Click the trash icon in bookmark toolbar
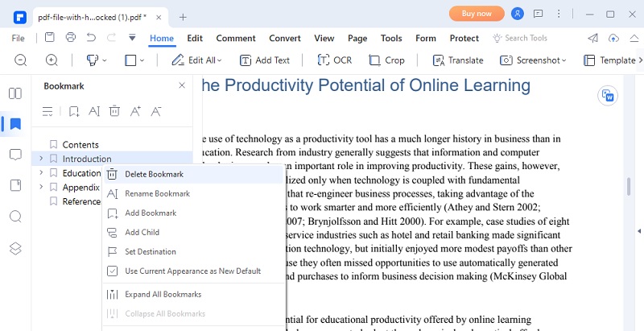The image size is (644, 331). (114, 111)
